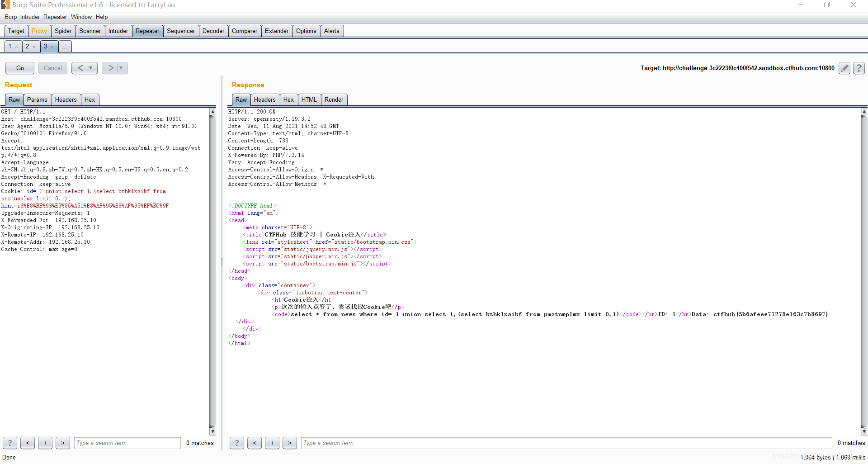Click the Target URL label

(x=737, y=68)
